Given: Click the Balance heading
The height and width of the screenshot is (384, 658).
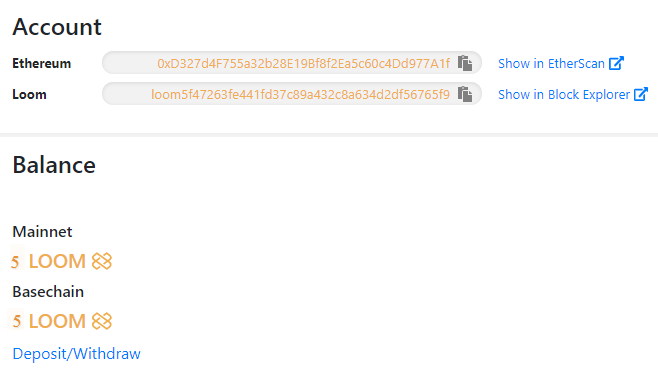Looking at the screenshot, I should 54,165.
